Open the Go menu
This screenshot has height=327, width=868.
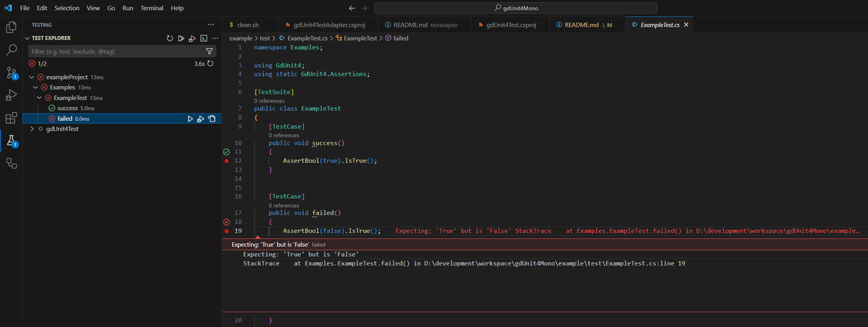pos(111,7)
